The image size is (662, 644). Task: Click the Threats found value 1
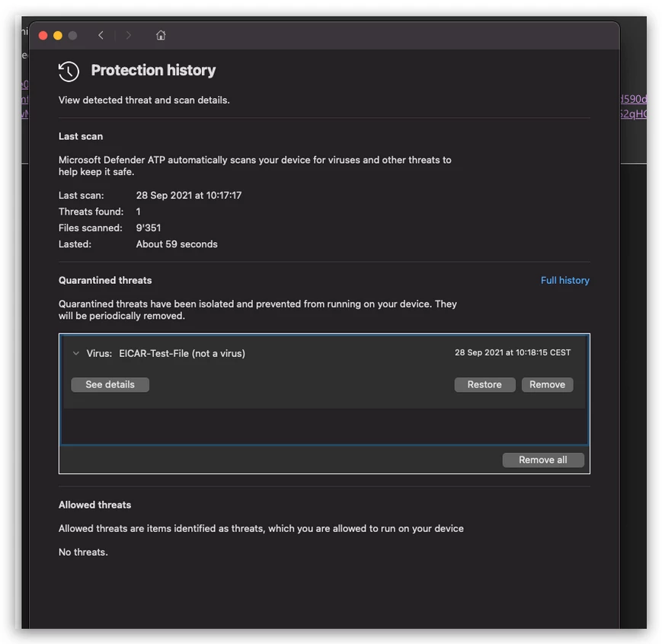(138, 212)
